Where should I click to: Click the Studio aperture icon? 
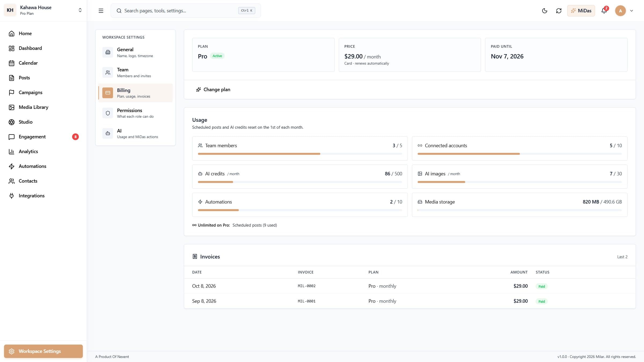(x=12, y=122)
